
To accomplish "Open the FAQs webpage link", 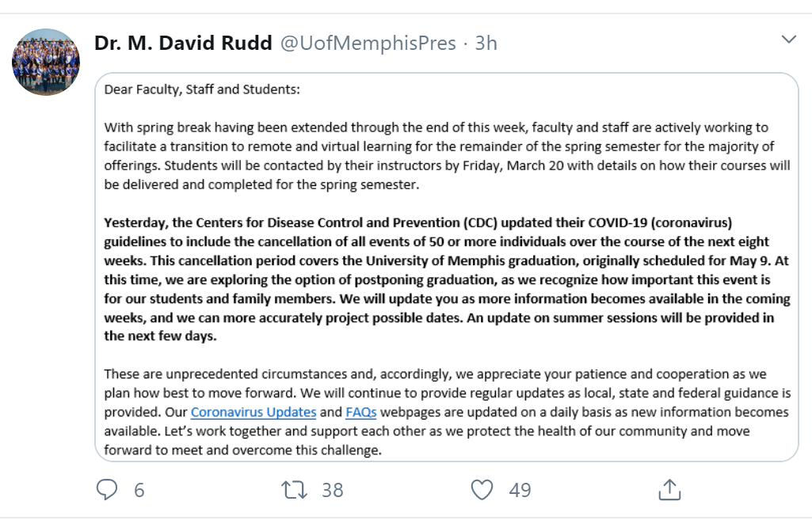I will [360, 412].
